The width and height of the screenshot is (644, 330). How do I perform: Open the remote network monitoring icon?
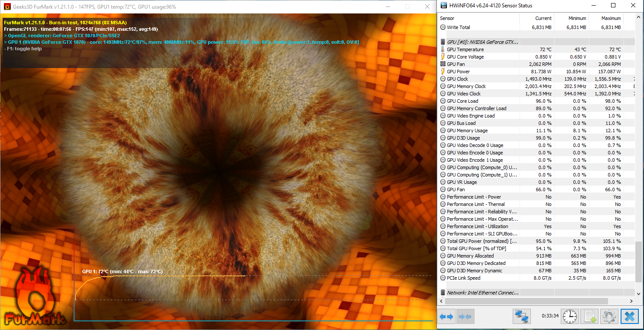(521, 317)
